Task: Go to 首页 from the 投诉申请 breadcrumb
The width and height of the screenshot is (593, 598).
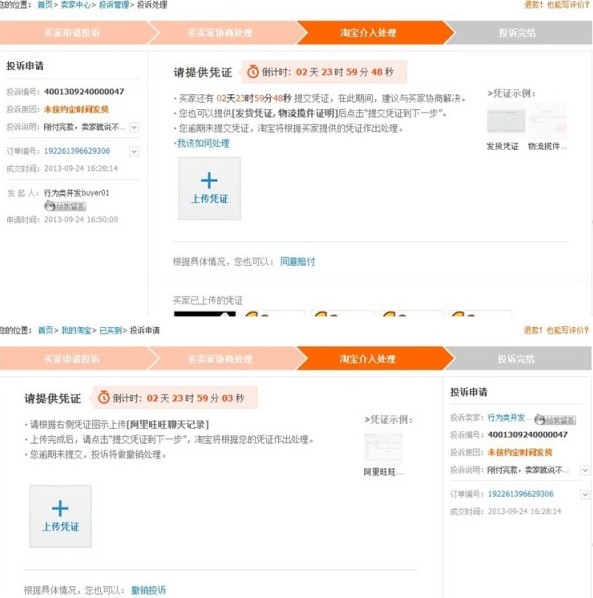Action: click(x=45, y=330)
